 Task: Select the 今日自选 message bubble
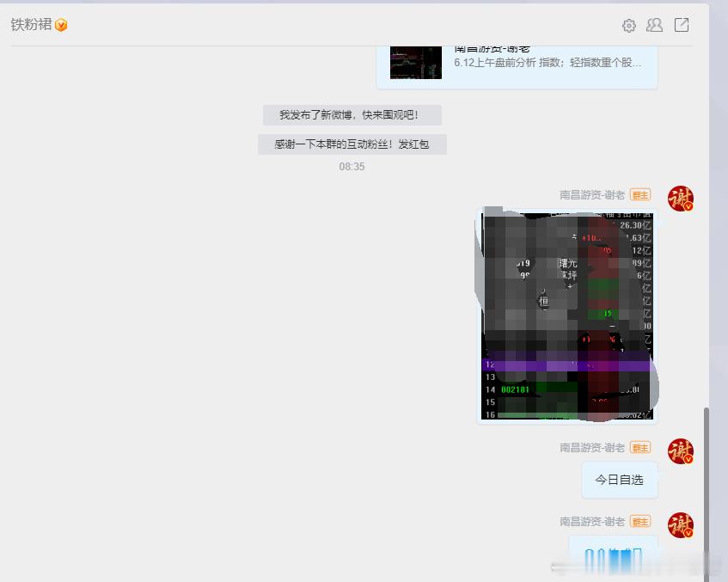620,480
